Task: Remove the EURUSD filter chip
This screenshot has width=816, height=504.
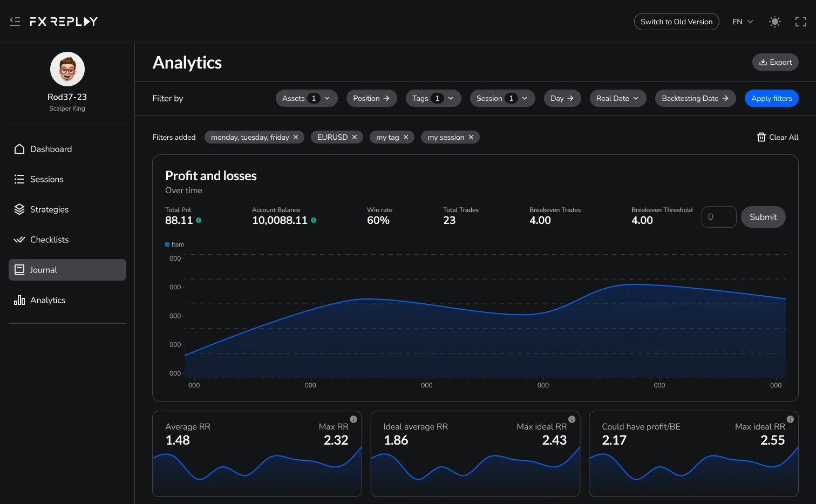Action: point(355,137)
